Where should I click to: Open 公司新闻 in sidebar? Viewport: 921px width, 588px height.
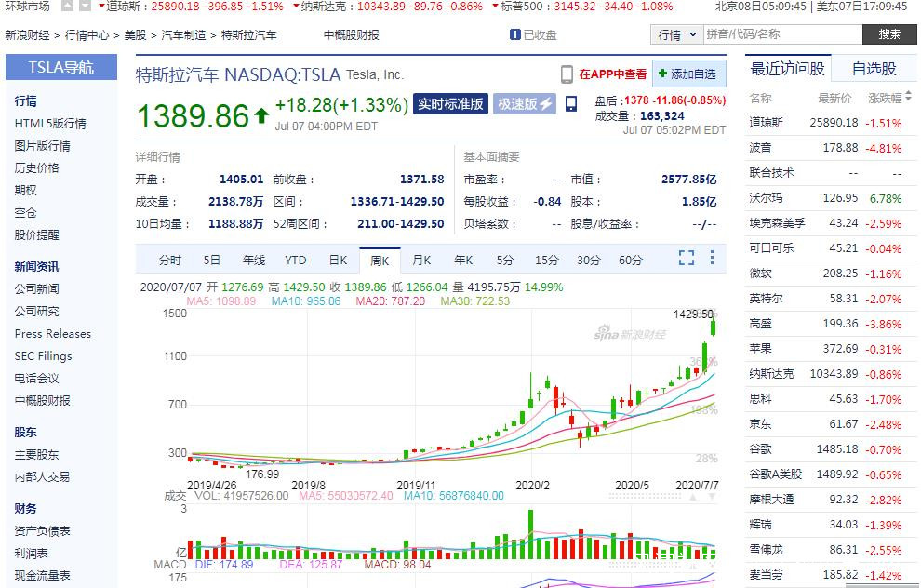tap(36, 289)
